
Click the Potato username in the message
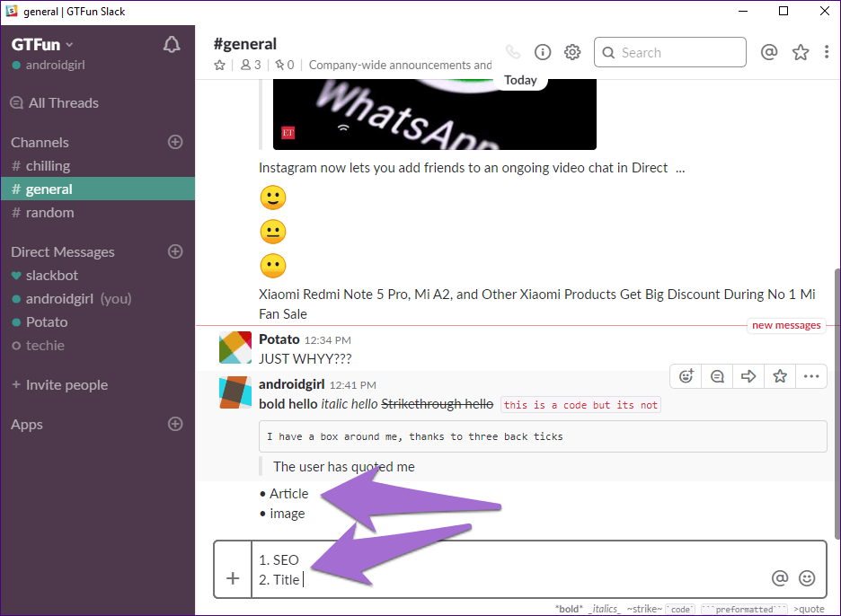point(279,339)
